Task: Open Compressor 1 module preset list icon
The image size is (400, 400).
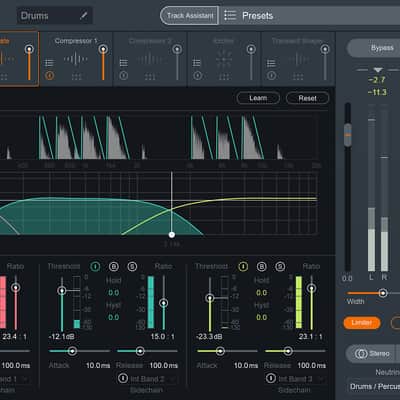Action: pyautogui.click(x=49, y=62)
